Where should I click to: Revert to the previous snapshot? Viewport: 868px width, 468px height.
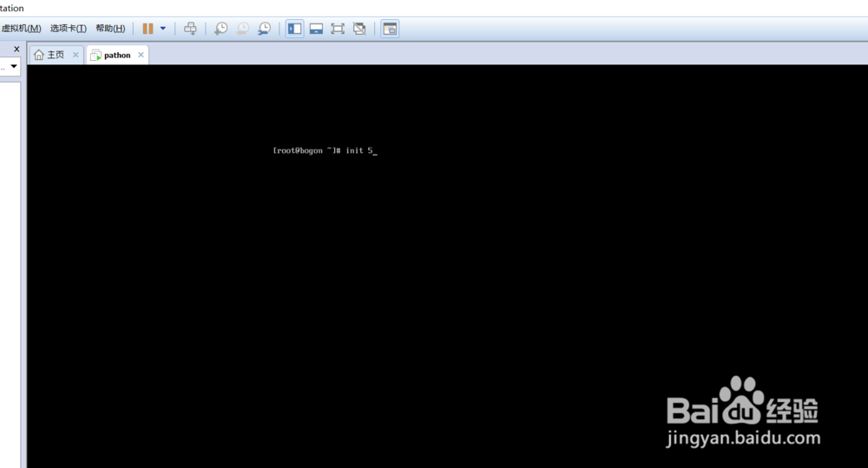(x=242, y=29)
